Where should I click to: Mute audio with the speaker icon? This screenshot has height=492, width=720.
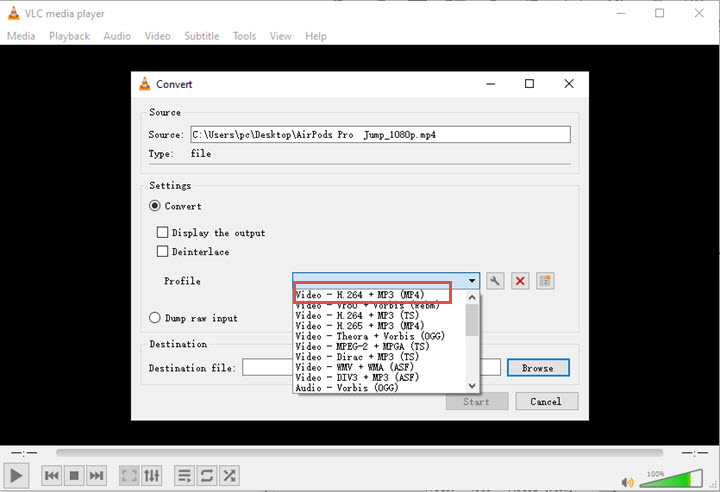627,482
